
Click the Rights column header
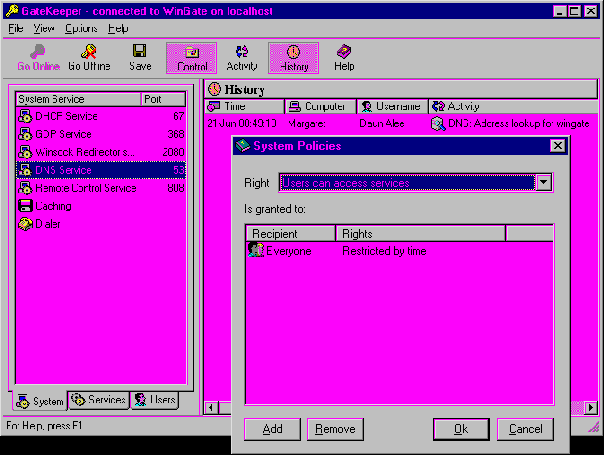tap(420, 233)
